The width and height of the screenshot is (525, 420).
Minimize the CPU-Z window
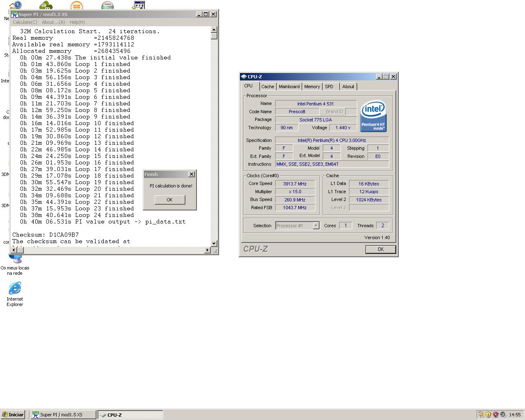tap(379, 77)
